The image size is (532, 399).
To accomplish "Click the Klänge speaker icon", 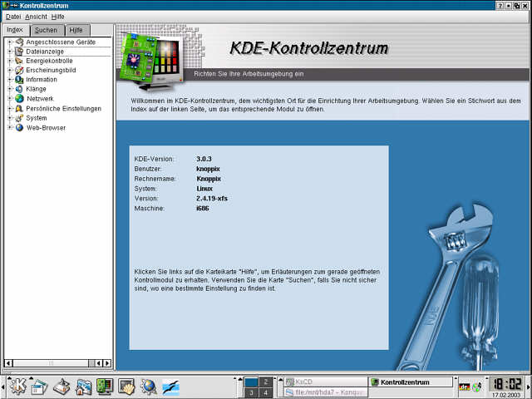I will tap(19, 89).
